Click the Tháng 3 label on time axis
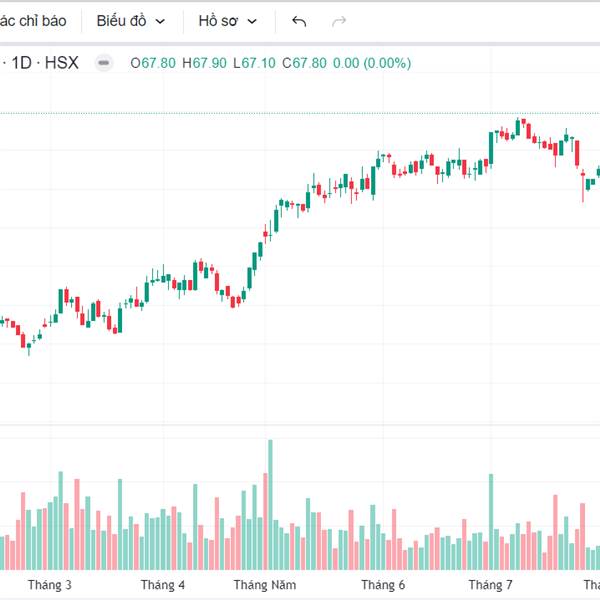This screenshot has height=600, width=600. [50, 585]
